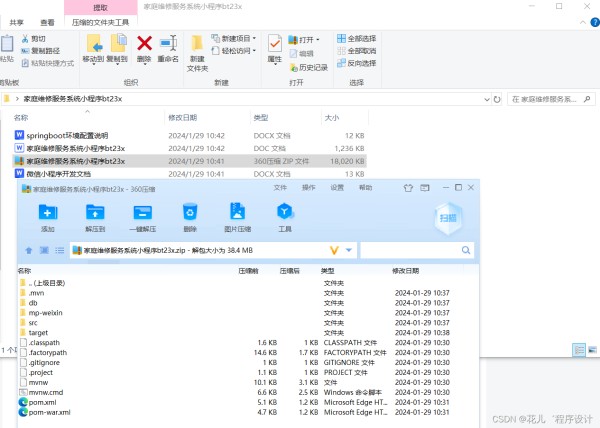Viewport: 600px width, 428px height.
Task: Click 剪切 (Cut) in Explorer ribbon
Action: point(33,39)
